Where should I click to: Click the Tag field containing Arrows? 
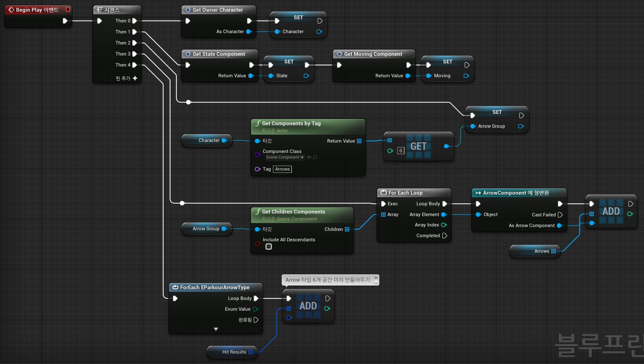coord(282,169)
